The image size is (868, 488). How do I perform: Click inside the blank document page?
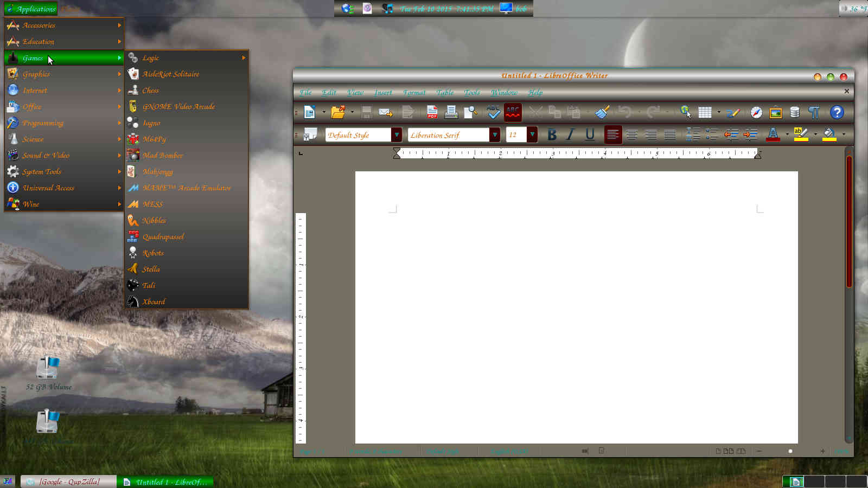576,307
